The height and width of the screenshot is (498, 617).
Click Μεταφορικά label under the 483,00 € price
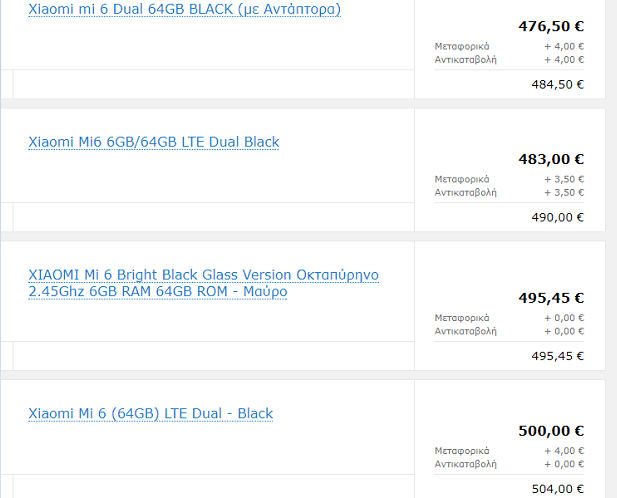(x=461, y=179)
